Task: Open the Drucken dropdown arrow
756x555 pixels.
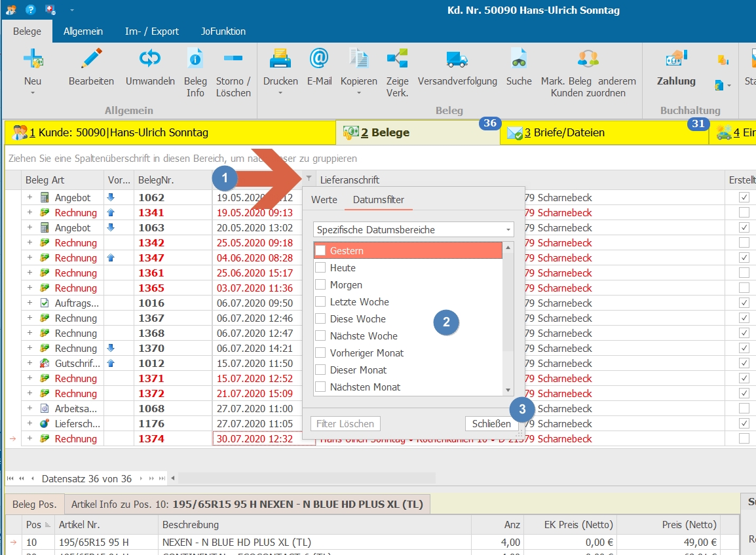Action: pyautogui.click(x=280, y=92)
